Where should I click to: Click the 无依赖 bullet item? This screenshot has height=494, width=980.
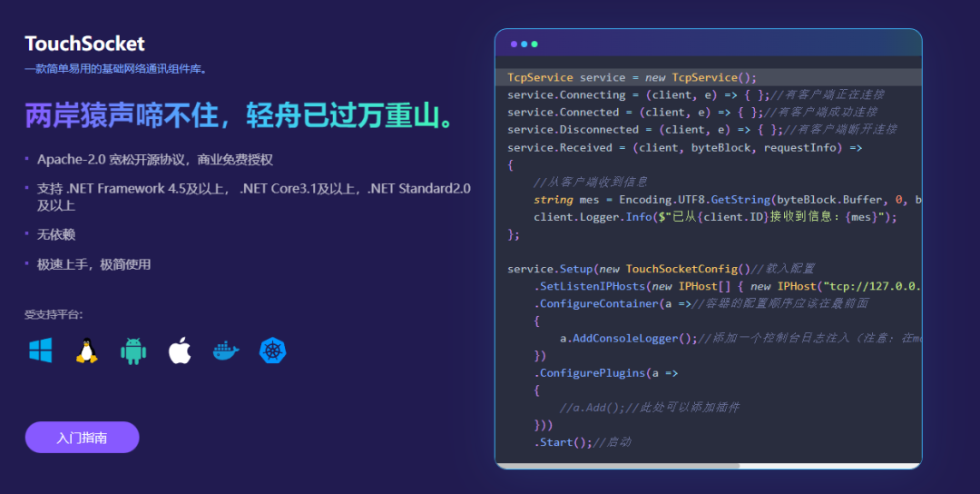(56, 234)
